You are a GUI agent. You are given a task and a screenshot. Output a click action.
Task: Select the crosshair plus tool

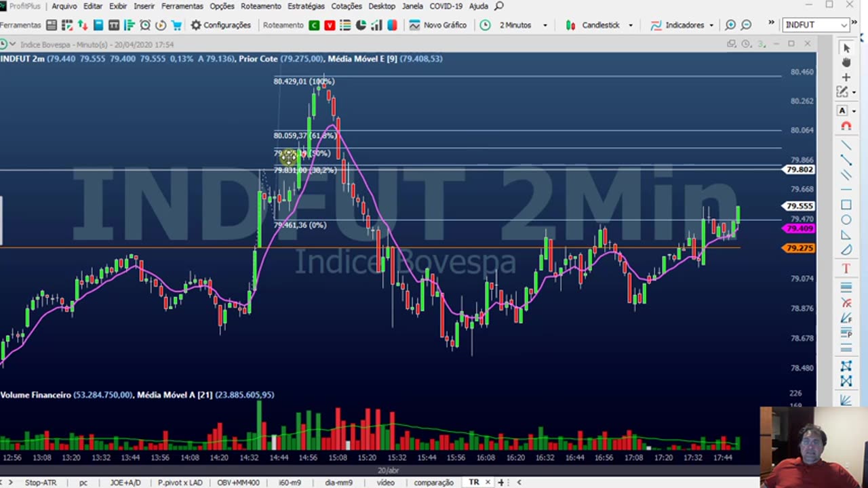point(846,77)
